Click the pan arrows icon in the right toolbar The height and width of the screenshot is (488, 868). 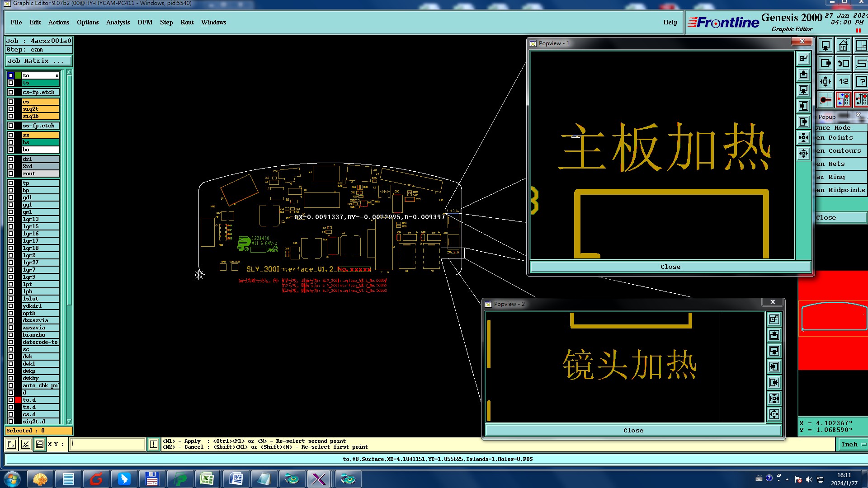(x=826, y=82)
